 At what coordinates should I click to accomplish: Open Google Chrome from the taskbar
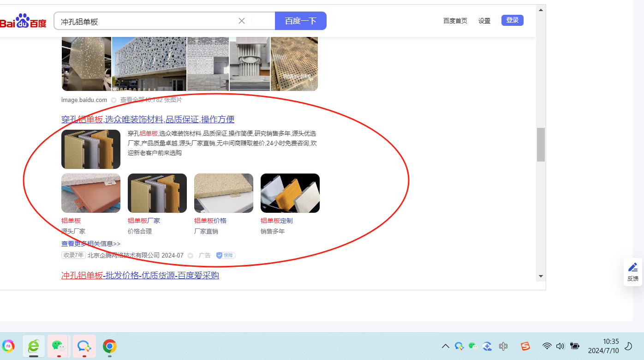click(109, 346)
